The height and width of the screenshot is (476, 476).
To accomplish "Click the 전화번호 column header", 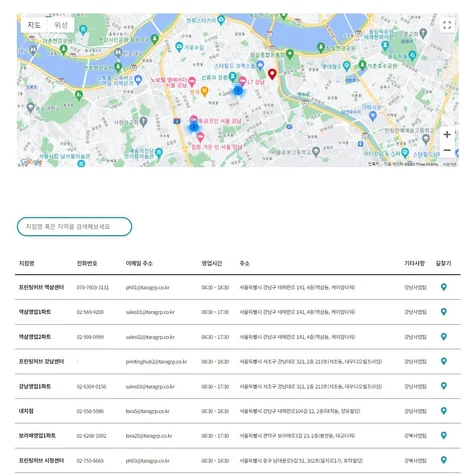I will (87, 263).
